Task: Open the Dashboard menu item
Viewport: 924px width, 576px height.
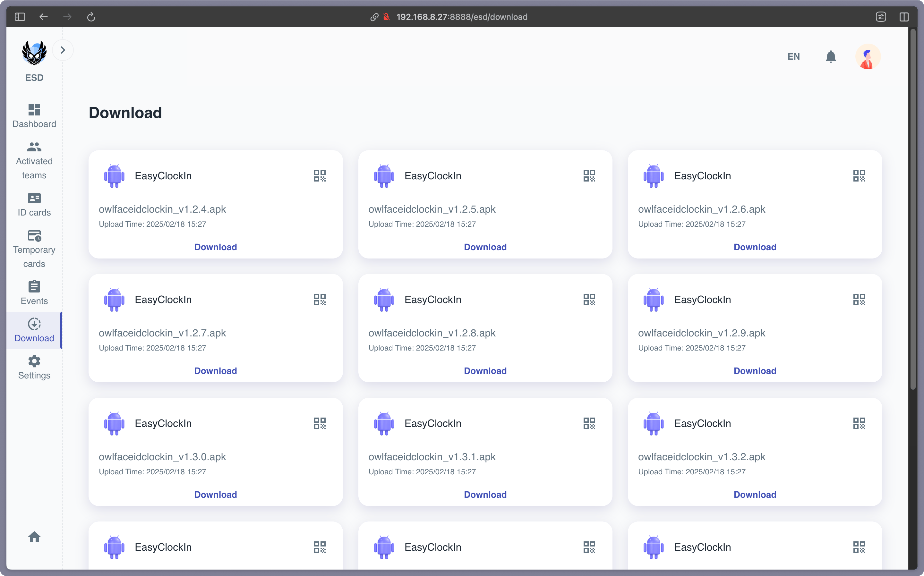Action: [34, 116]
